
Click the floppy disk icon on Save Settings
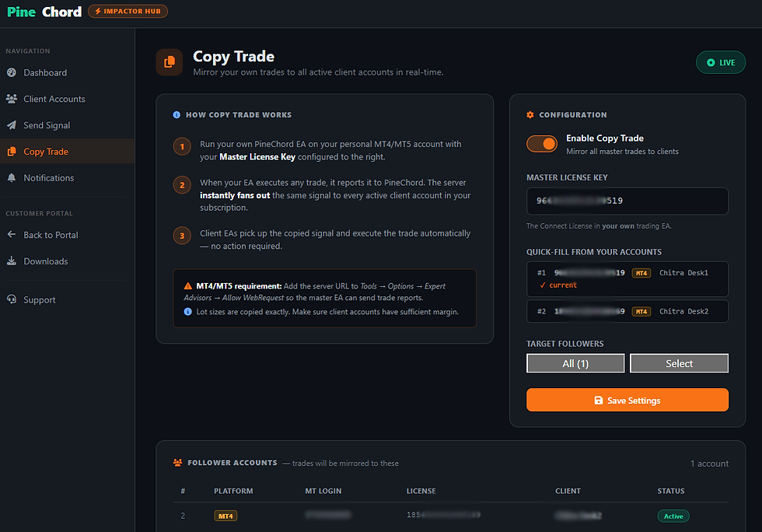pos(599,401)
